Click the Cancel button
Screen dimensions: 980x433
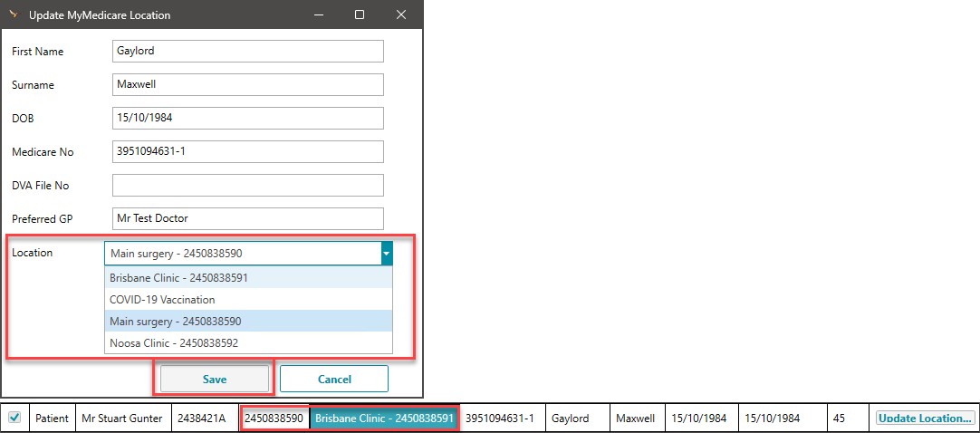(x=333, y=379)
